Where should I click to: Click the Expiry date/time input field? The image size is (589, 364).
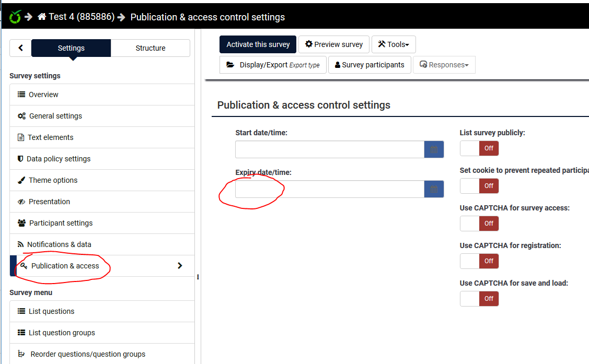[x=329, y=190]
